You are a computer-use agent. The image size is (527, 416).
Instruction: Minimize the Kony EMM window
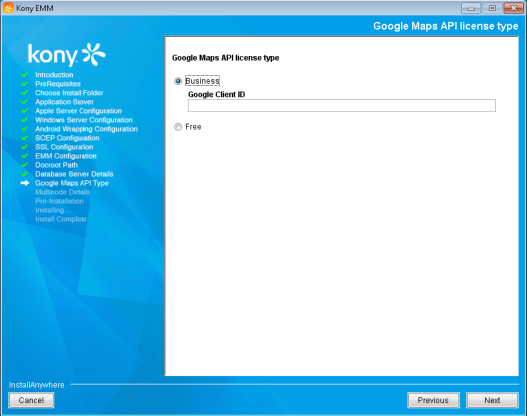(x=471, y=8)
